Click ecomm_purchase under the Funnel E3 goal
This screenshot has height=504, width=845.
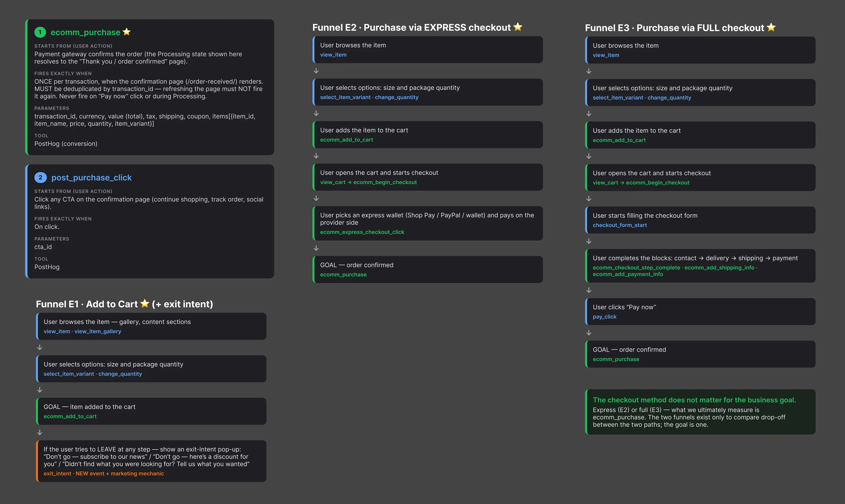click(616, 359)
